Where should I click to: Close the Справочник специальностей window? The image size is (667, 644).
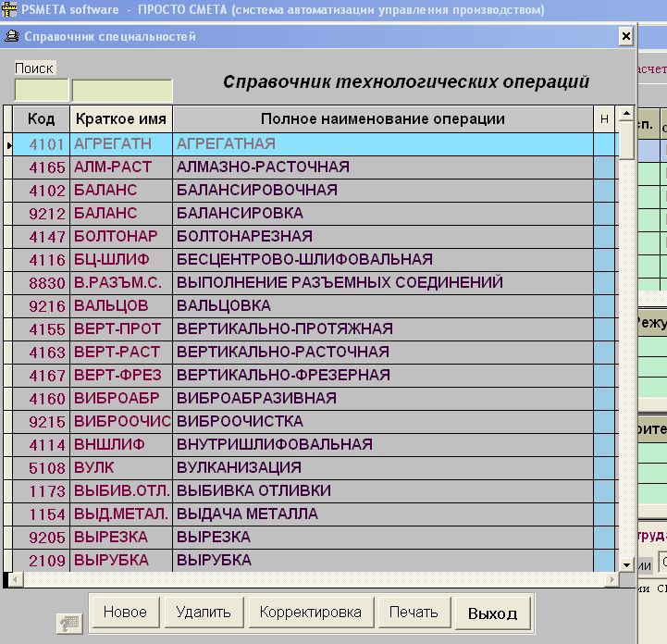[625, 36]
